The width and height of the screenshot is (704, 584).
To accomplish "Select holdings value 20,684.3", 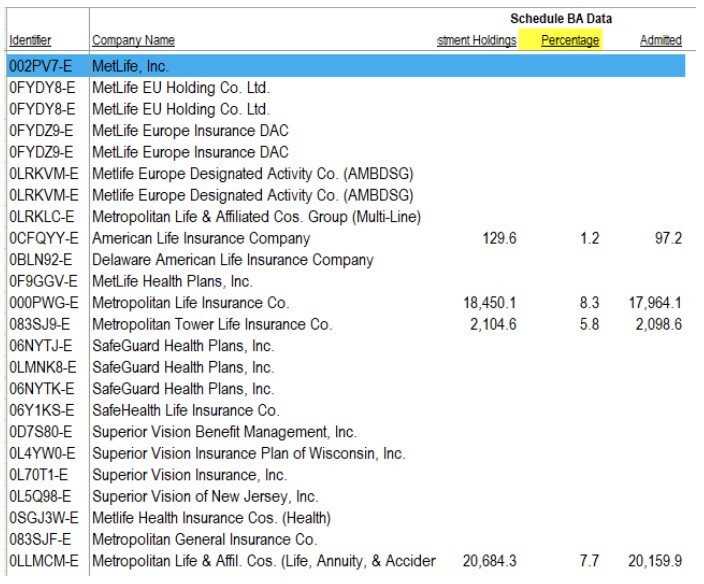I will (490, 562).
